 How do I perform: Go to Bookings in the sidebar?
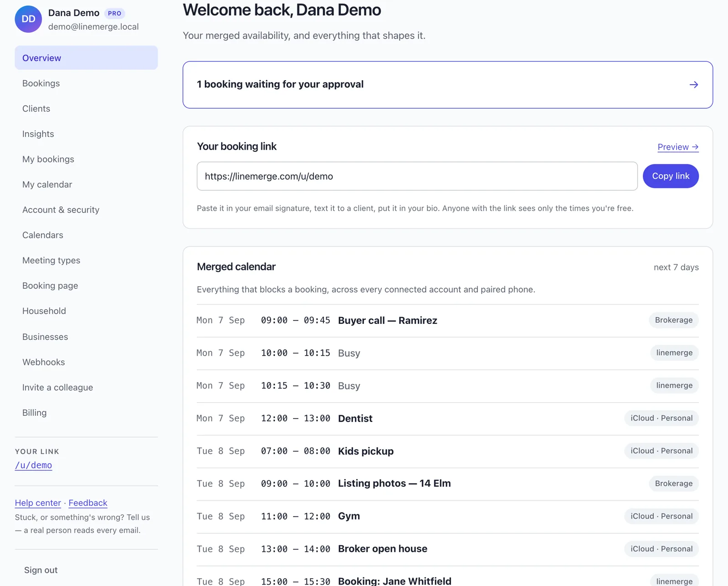tap(86, 83)
